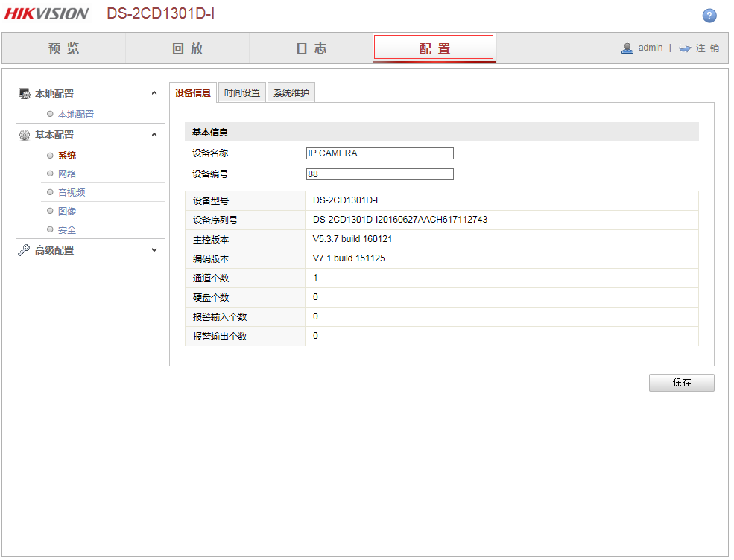This screenshot has width=734, height=560.
Task: Click the advanced configuration wrench icon
Action: pos(24,250)
